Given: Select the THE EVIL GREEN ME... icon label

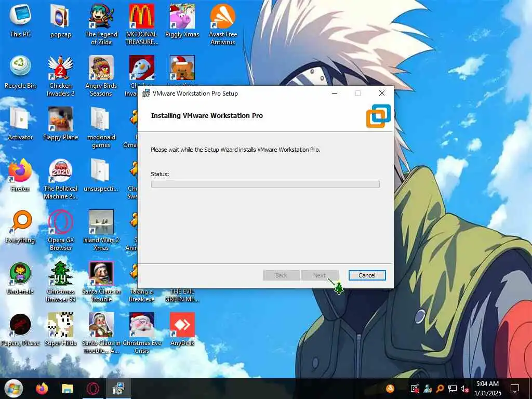Looking at the screenshot, I should click(x=182, y=295).
